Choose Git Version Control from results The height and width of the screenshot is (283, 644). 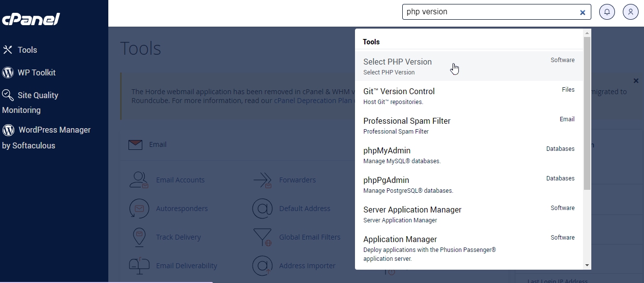[x=469, y=96]
